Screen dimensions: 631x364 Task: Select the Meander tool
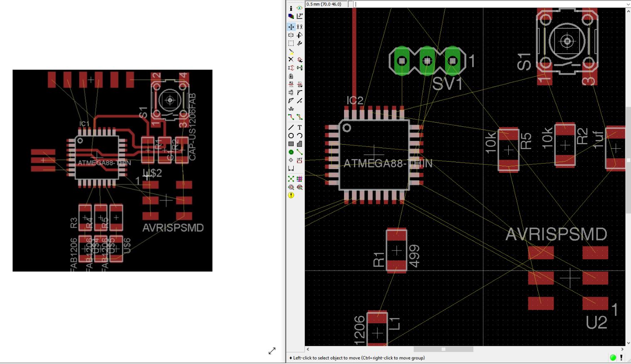[x=291, y=109]
